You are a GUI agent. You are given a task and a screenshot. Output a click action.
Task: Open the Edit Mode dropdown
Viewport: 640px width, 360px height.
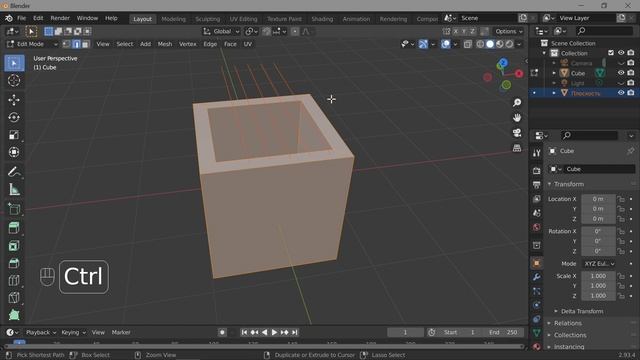32,44
